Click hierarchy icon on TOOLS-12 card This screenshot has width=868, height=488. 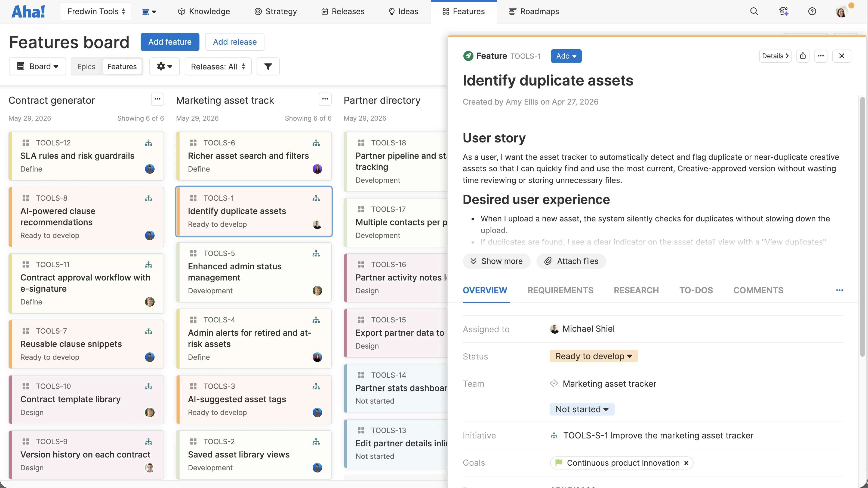[148, 143]
